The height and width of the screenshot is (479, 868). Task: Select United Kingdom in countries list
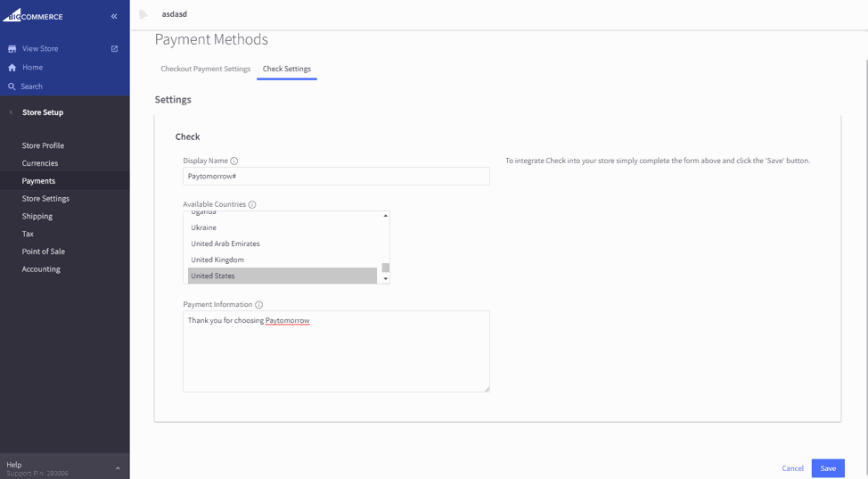[283, 260]
